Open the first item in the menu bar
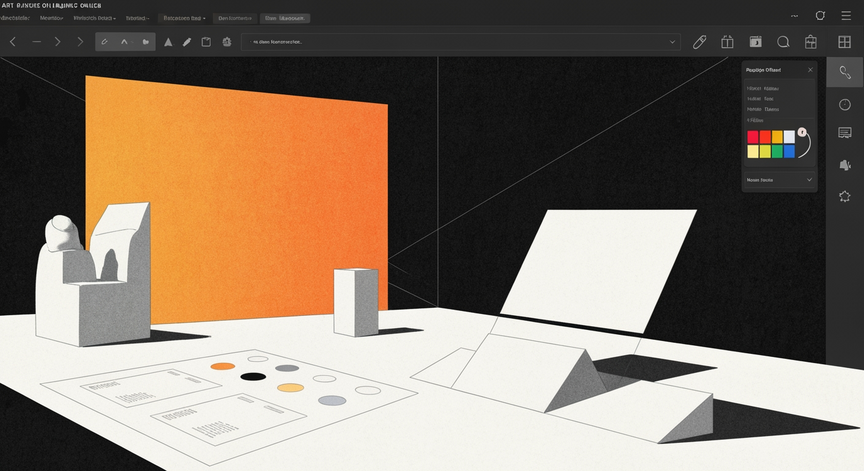Viewport: 864px width, 471px height. tap(14, 18)
